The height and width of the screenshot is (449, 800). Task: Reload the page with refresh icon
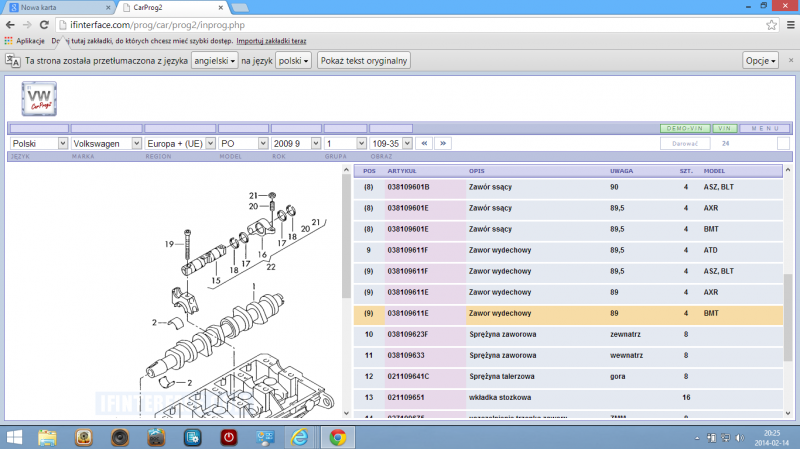(44, 24)
